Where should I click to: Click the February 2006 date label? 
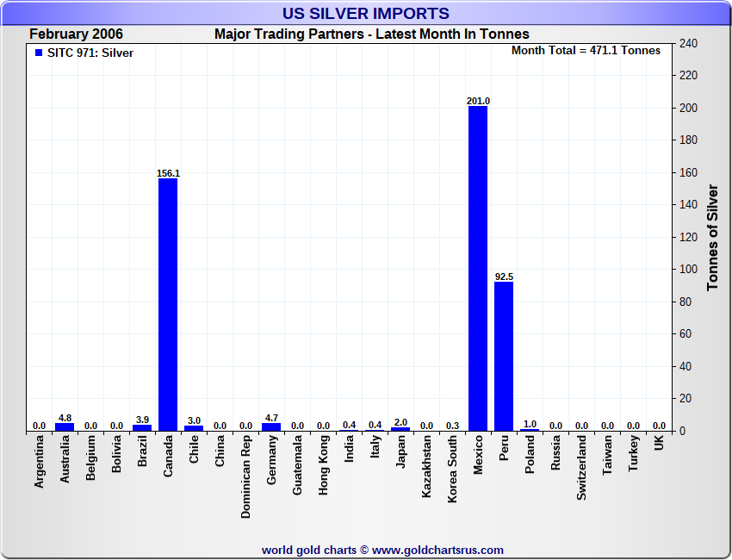pyautogui.click(x=76, y=34)
